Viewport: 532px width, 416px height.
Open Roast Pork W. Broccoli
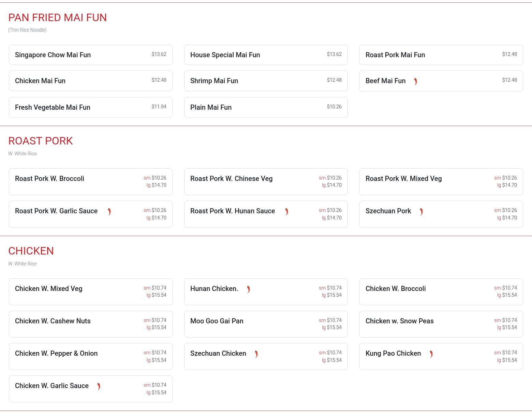(91, 182)
